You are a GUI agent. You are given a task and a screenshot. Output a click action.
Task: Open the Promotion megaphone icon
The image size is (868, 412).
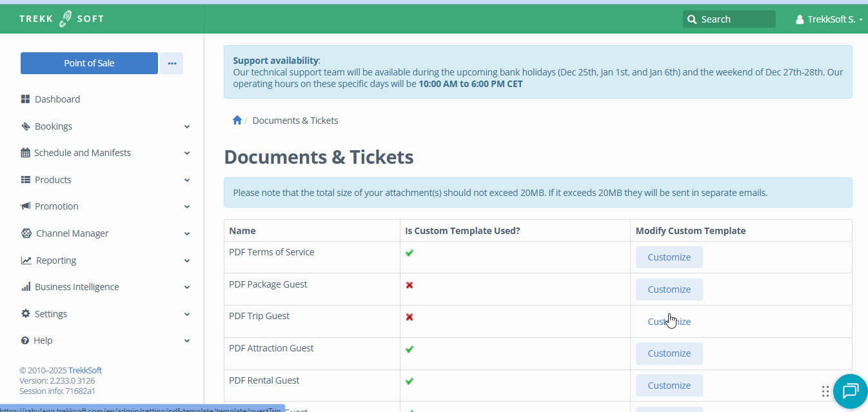(x=25, y=206)
